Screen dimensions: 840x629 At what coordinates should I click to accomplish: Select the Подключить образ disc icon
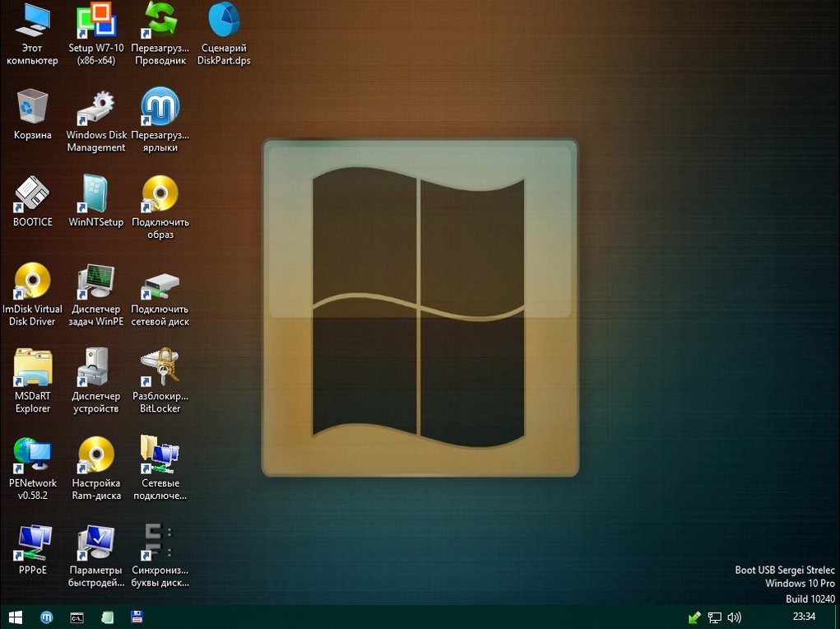click(x=160, y=207)
